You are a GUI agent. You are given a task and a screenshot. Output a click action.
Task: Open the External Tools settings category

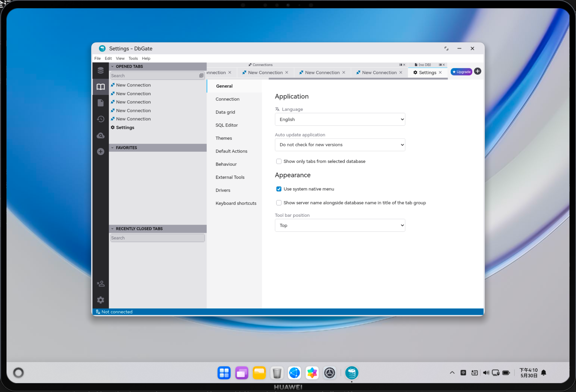tap(234, 177)
